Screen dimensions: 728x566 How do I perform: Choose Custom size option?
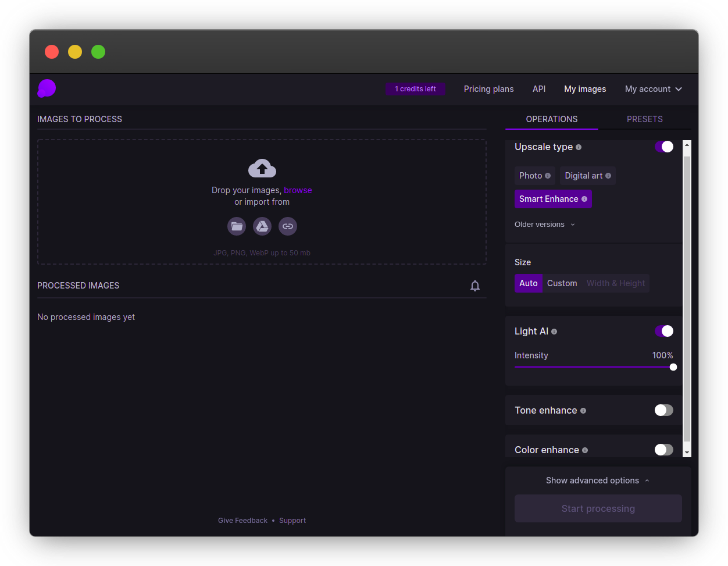[x=562, y=283]
